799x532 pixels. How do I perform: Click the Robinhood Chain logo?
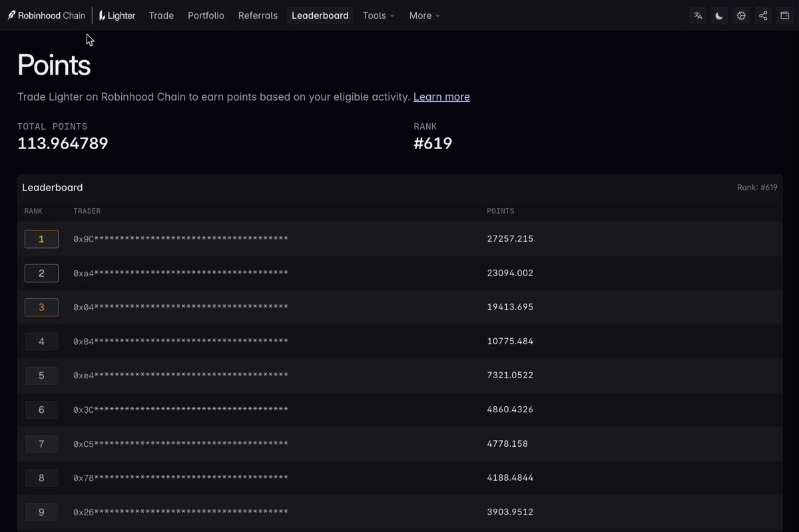click(47, 15)
